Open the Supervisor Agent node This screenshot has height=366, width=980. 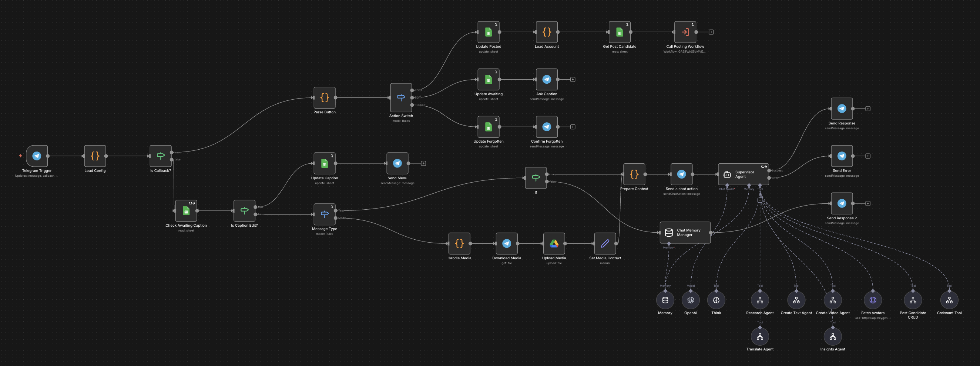[743, 174]
